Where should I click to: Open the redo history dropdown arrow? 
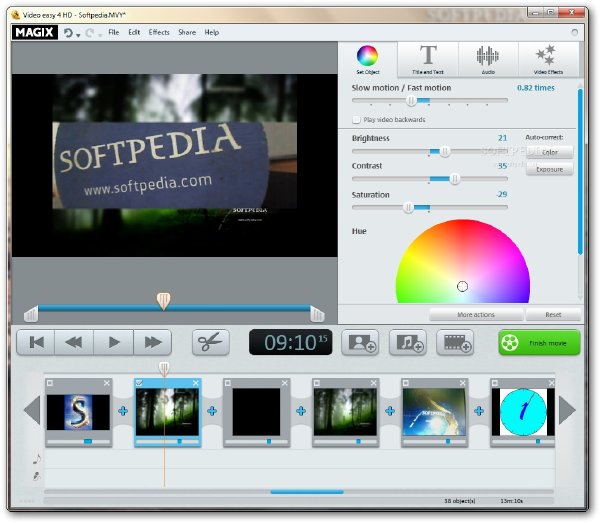coord(100,35)
